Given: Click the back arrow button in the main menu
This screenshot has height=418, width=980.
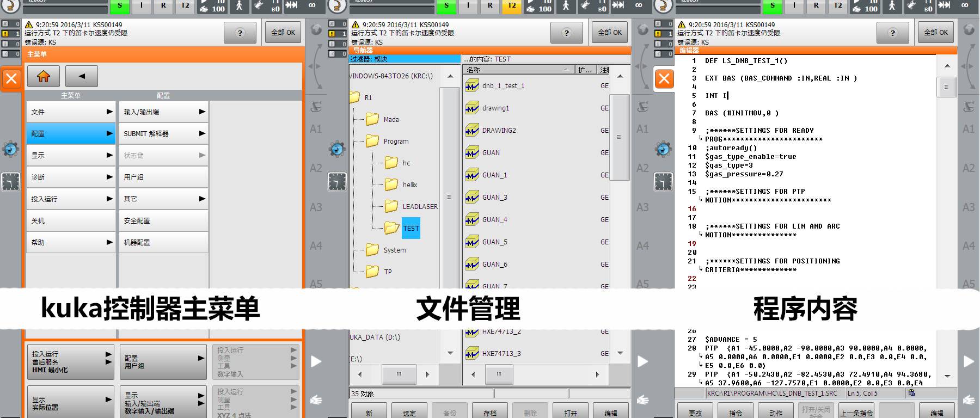Looking at the screenshot, I should coord(82,77).
